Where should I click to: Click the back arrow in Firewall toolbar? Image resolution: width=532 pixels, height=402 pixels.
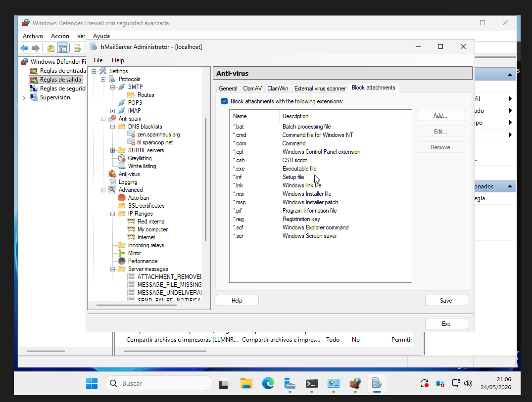pos(24,48)
